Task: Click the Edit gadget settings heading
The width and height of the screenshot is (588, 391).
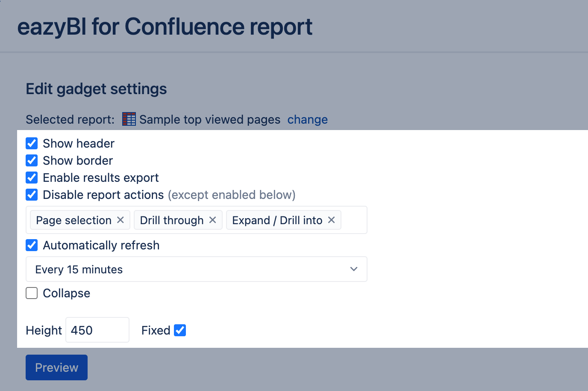Action: pyautogui.click(x=96, y=89)
